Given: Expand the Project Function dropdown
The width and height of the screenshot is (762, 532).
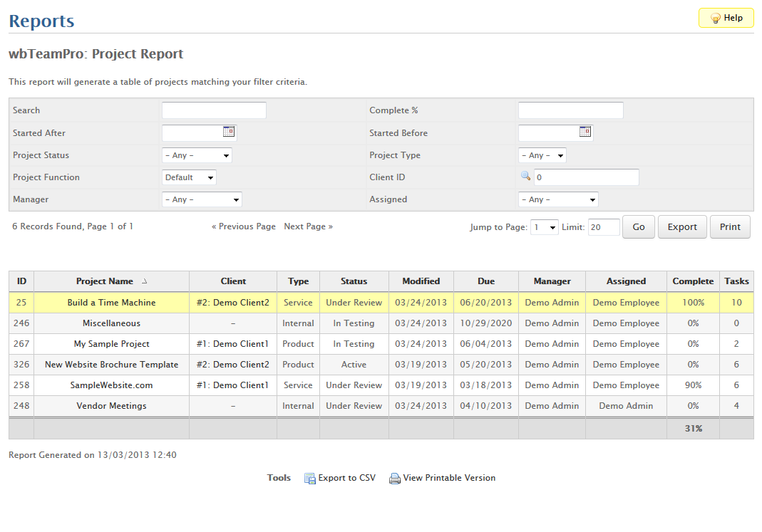Looking at the screenshot, I should pos(189,177).
